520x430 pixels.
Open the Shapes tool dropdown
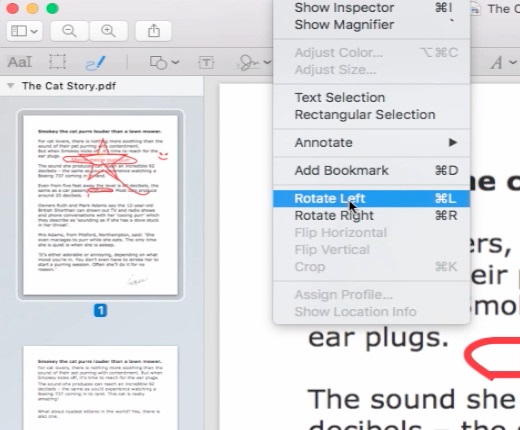point(165,62)
